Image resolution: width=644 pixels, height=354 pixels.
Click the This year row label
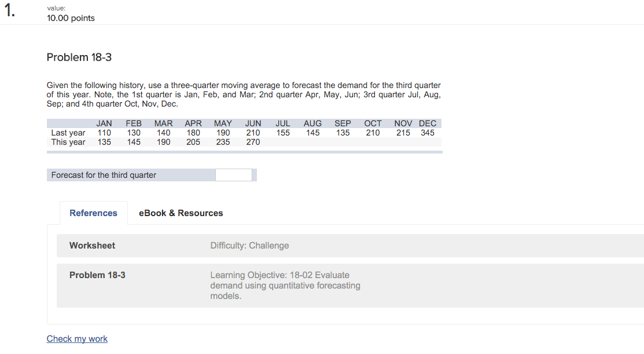point(68,142)
